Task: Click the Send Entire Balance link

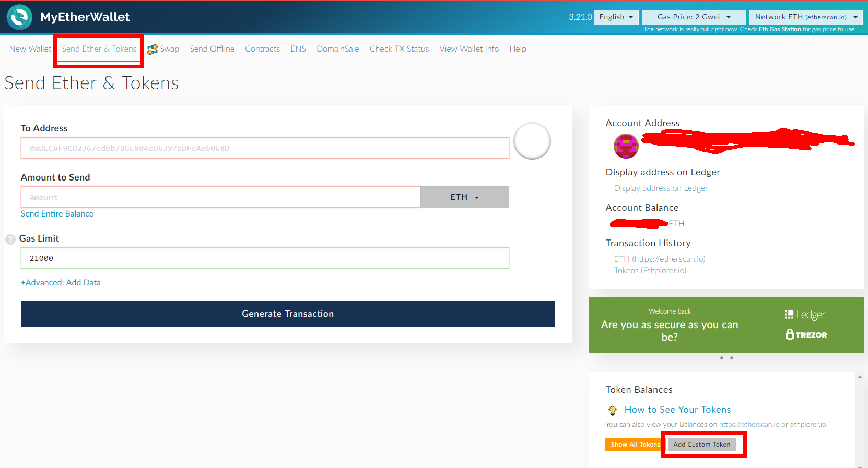Action: coord(57,214)
